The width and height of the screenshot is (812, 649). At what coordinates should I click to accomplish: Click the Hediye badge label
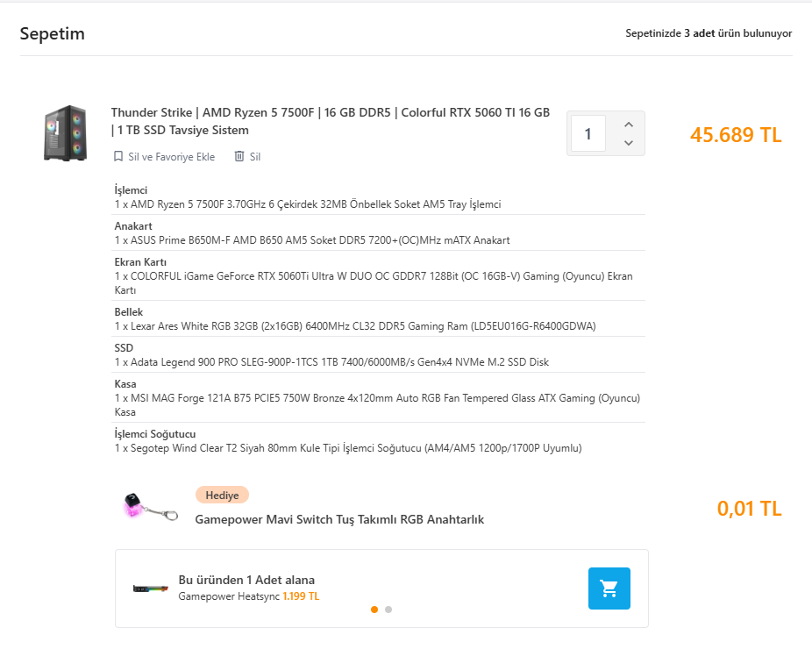(222, 496)
